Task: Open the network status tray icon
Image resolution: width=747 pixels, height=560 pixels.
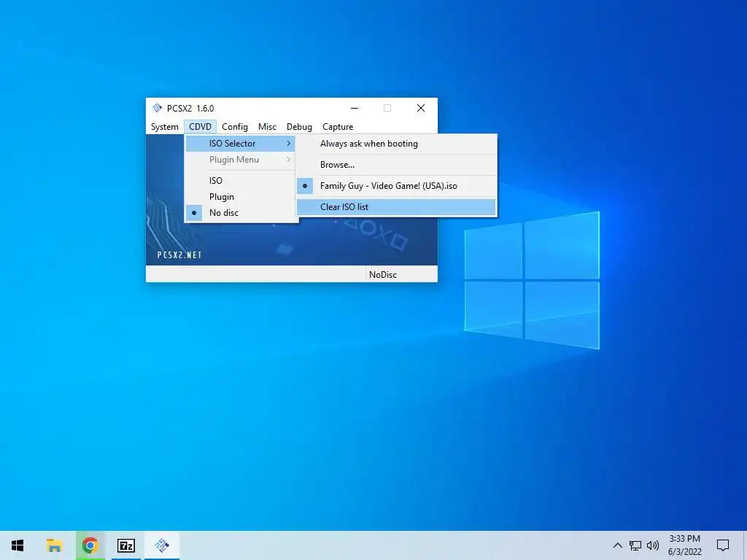Action: pos(635,545)
